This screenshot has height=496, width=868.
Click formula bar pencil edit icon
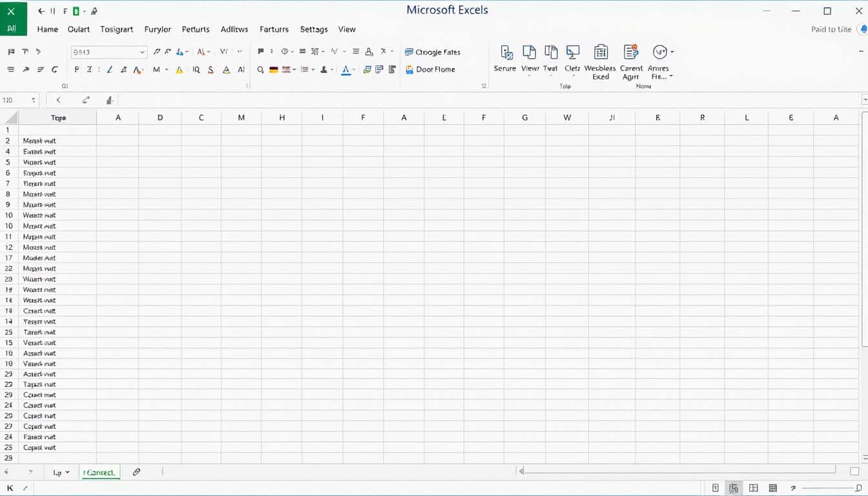tap(86, 100)
